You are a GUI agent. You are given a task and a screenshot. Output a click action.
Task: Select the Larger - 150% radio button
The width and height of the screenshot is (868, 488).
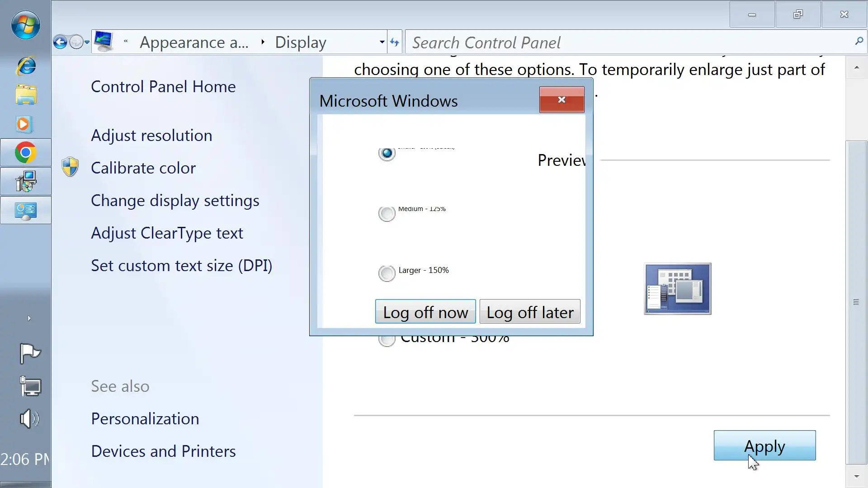(x=387, y=273)
